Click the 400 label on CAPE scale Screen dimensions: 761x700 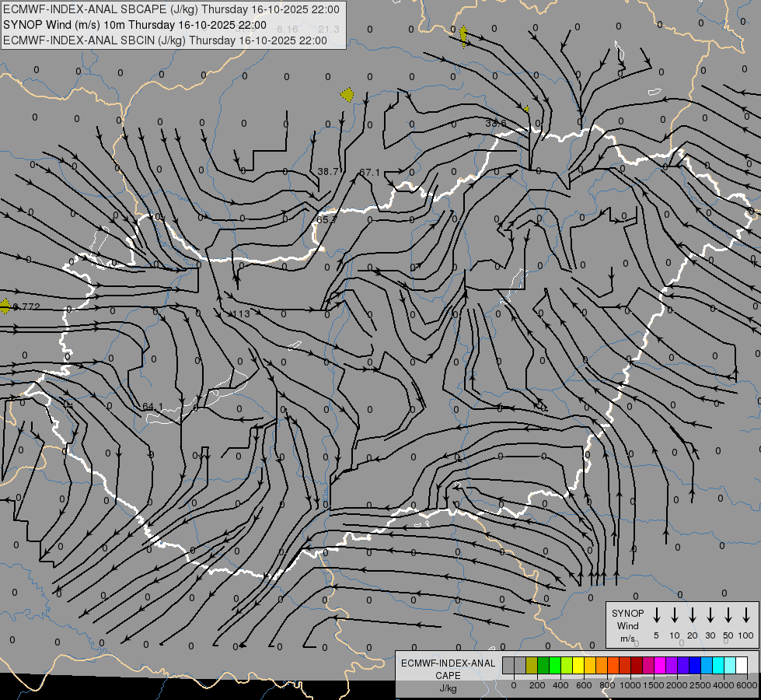tap(560, 685)
